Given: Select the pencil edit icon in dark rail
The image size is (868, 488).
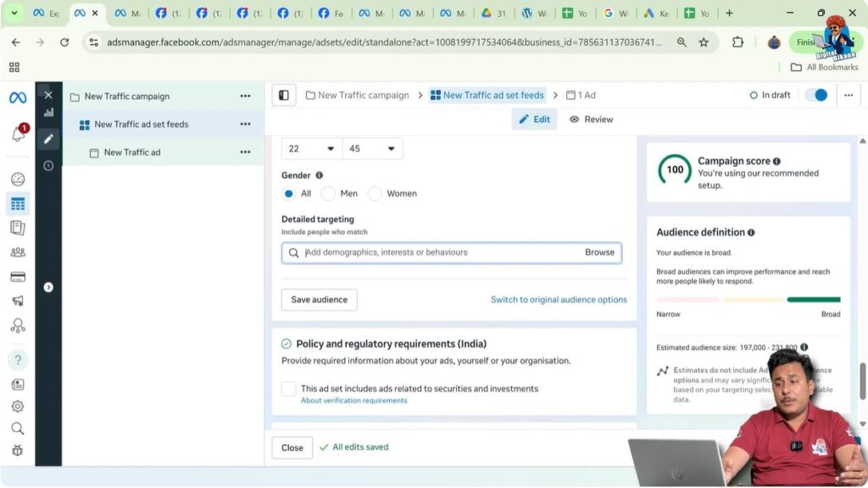Looking at the screenshot, I should coord(48,139).
